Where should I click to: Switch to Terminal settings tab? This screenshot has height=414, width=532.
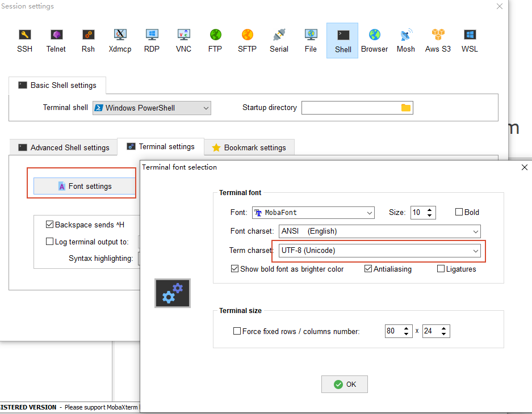[x=161, y=147]
